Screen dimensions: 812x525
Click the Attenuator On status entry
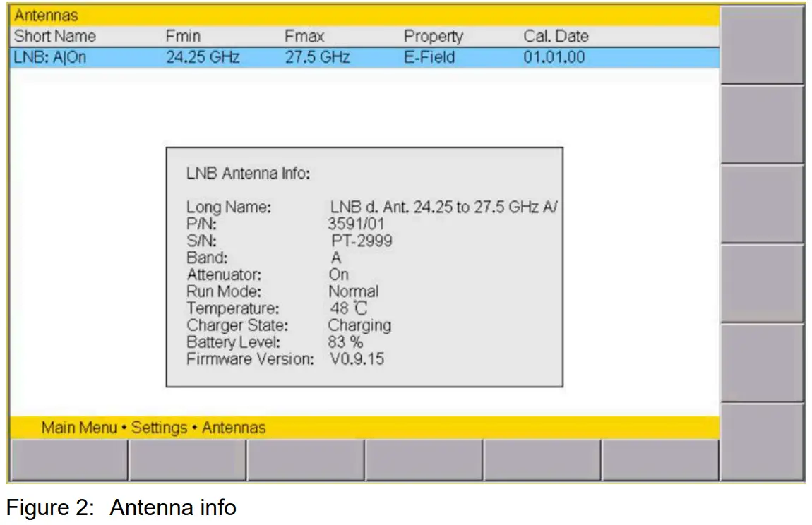coord(338,274)
